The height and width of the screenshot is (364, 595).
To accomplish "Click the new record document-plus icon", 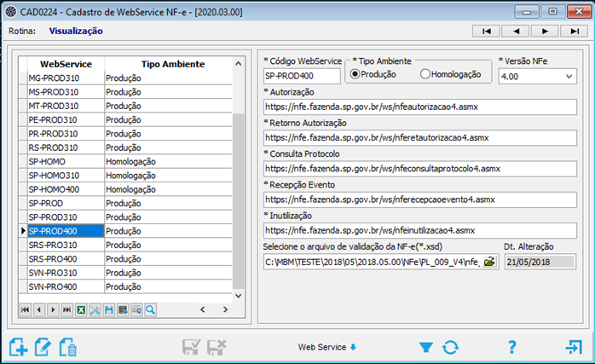I will (18, 347).
